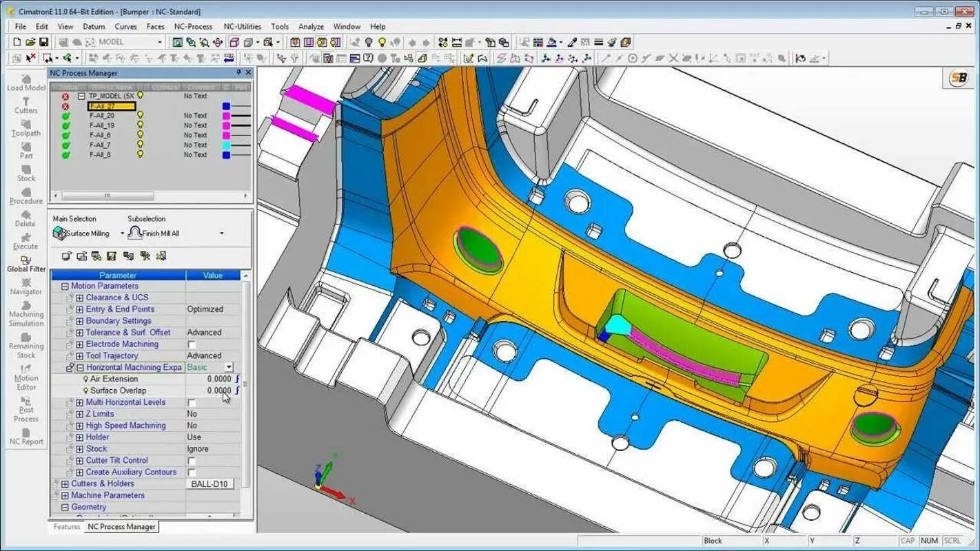
Task: Click the Surface Milling cube icon
Action: pyautogui.click(x=59, y=233)
